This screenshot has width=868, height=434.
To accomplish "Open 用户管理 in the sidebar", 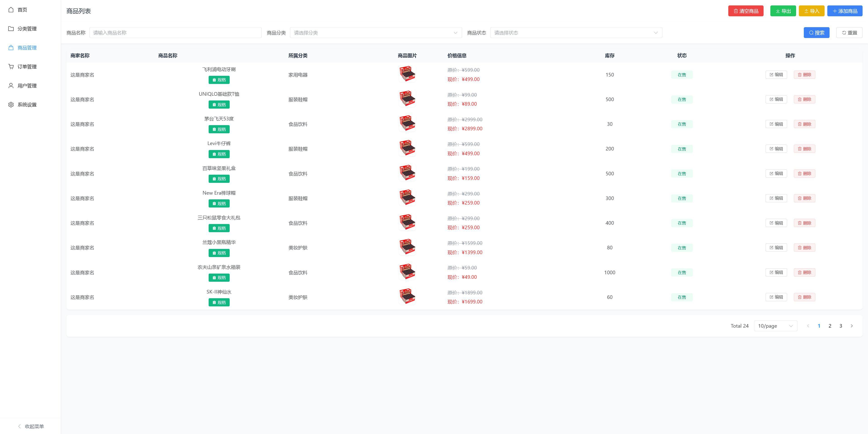I will [x=27, y=86].
